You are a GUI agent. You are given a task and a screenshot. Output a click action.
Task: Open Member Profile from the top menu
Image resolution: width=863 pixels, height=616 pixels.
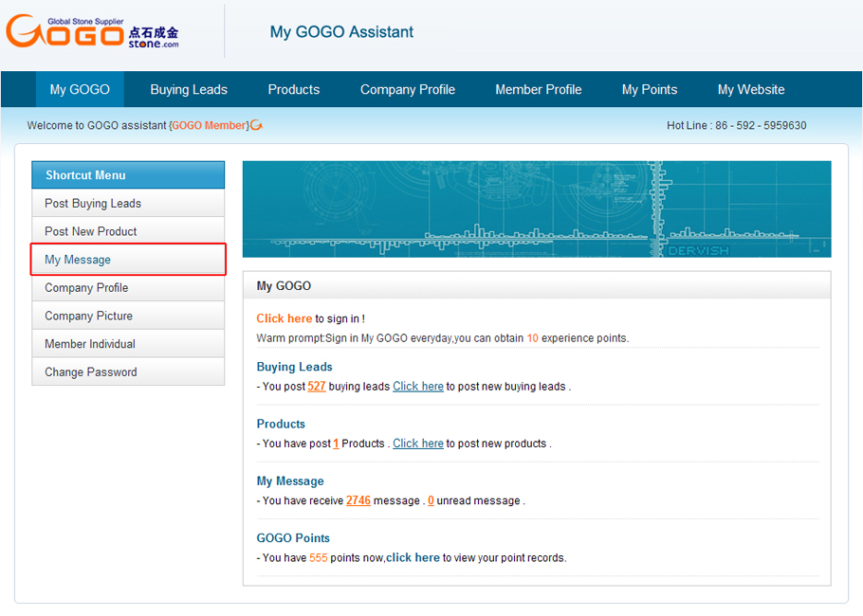538,90
